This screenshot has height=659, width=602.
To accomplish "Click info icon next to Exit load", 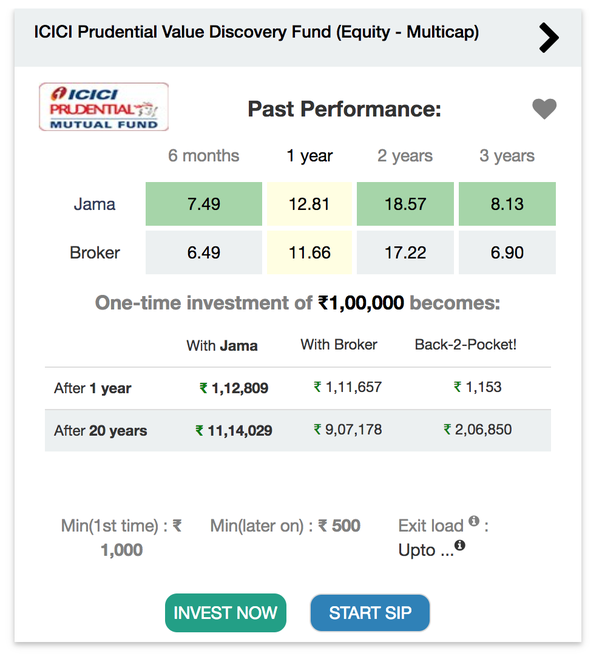I will coord(474,522).
